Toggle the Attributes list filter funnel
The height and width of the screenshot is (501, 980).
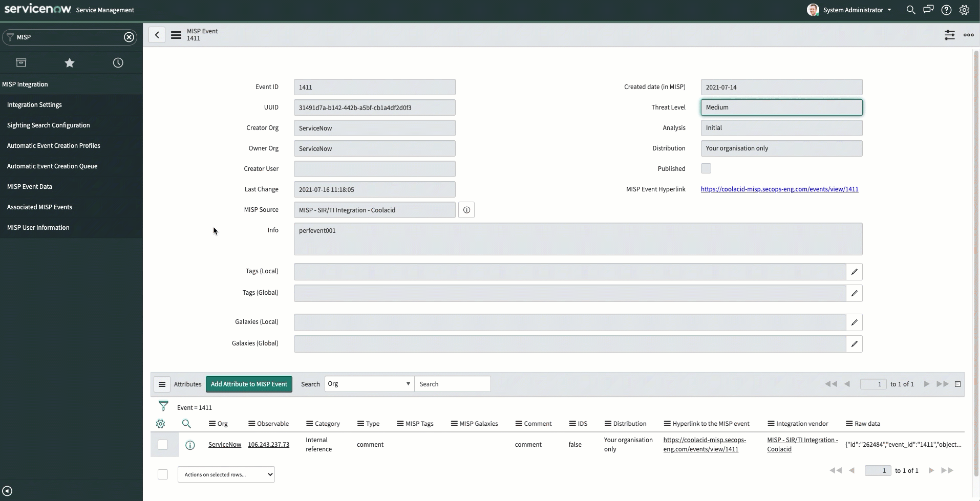click(x=163, y=406)
